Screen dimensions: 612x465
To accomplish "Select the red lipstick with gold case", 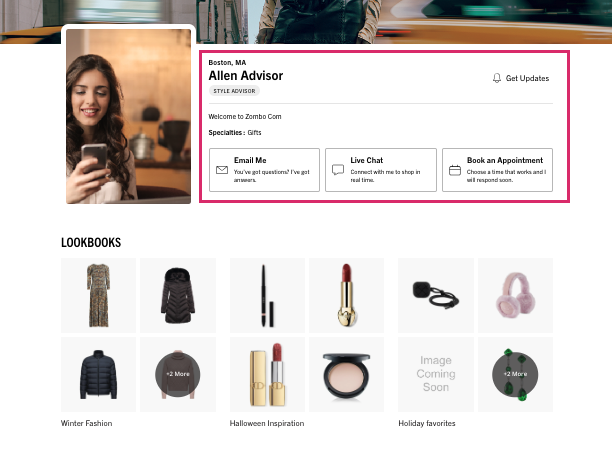I will pyautogui.click(x=347, y=295).
